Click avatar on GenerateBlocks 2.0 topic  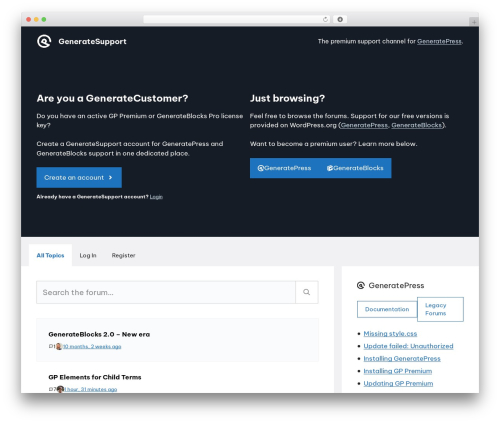59,347
